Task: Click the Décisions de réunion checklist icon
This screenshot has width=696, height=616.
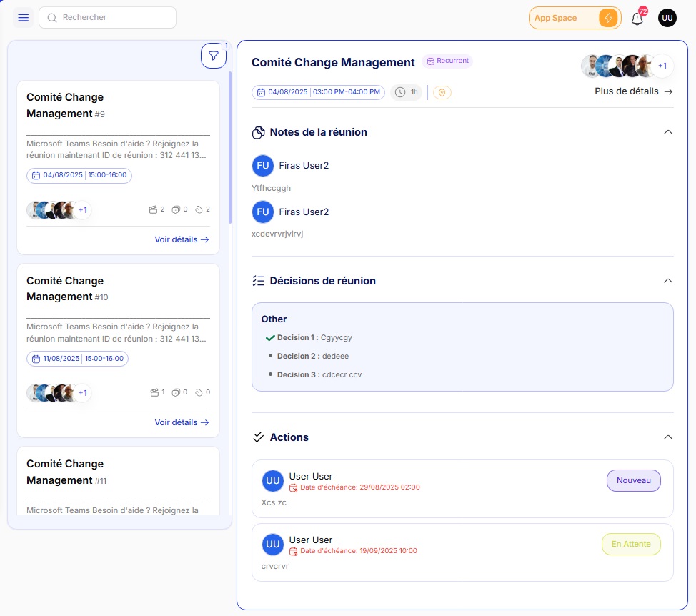Action: click(257, 280)
